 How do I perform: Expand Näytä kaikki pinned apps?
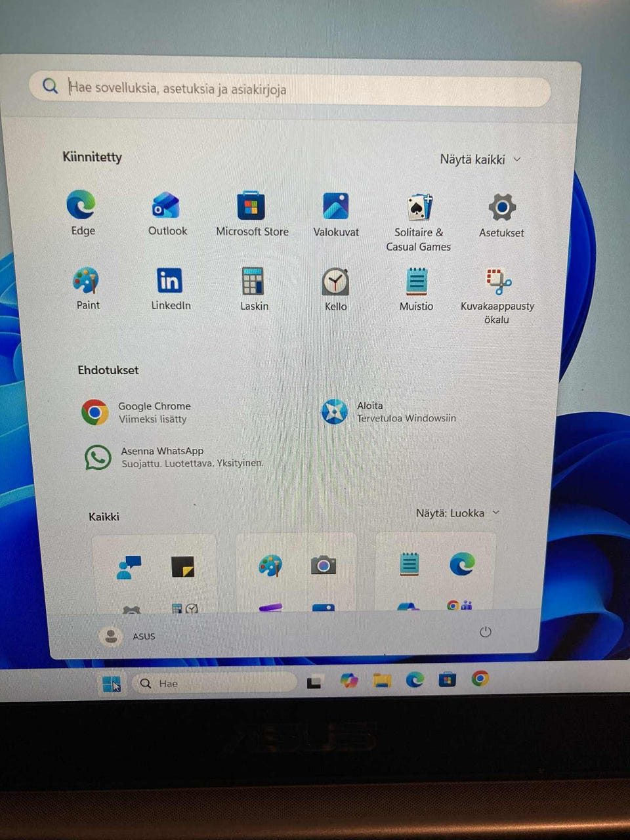click(x=480, y=159)
